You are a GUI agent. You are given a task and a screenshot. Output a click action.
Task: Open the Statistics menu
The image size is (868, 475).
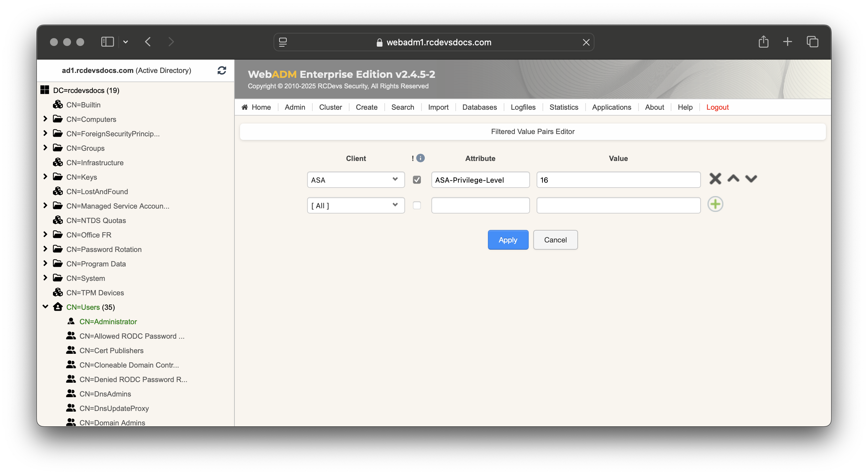click(564, 107)
